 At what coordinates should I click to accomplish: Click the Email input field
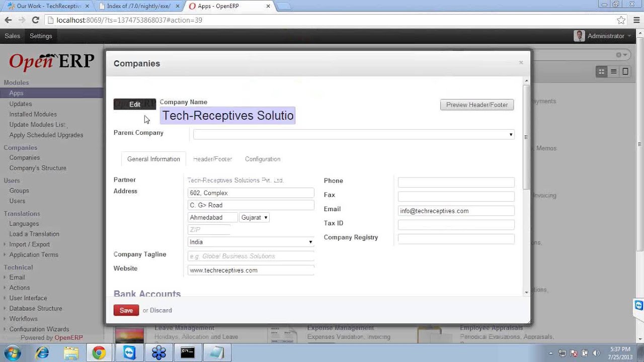(456, 211)
